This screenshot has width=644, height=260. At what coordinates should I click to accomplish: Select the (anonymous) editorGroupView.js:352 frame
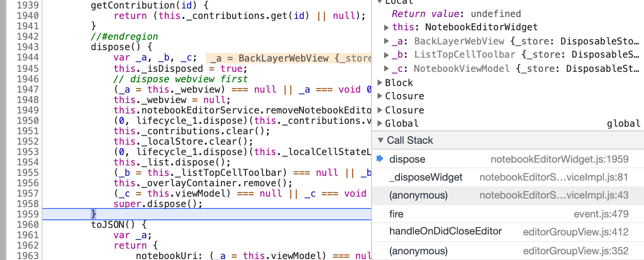508,251
